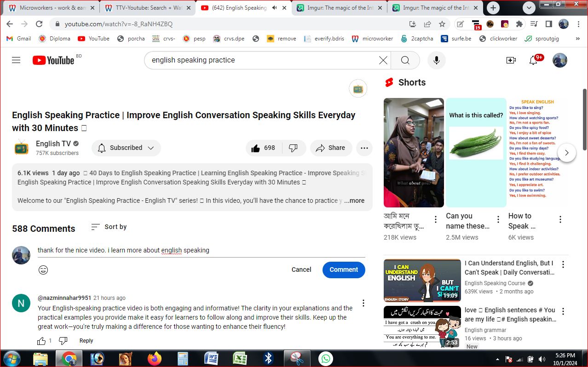The width and height of the screenshot is (588, 367).
Task: Click the page vertical scrollbar
Action: (585, 120)
